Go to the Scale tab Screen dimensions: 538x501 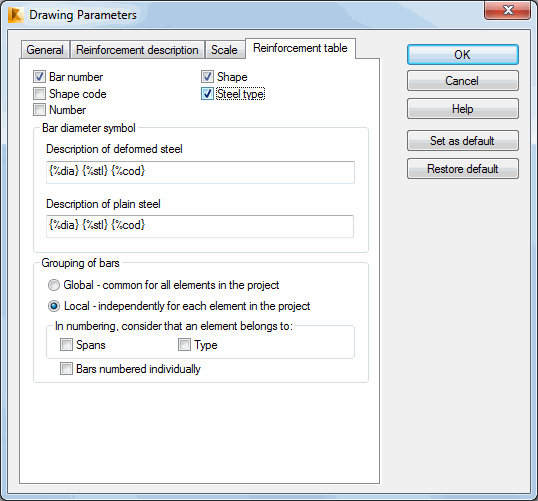(224, 50)
